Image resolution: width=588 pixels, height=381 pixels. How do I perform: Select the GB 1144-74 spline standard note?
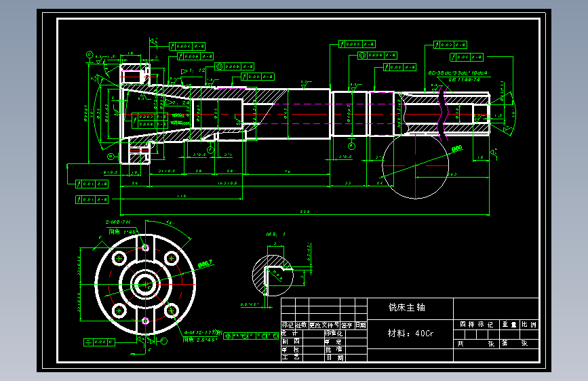pos(464,79)
